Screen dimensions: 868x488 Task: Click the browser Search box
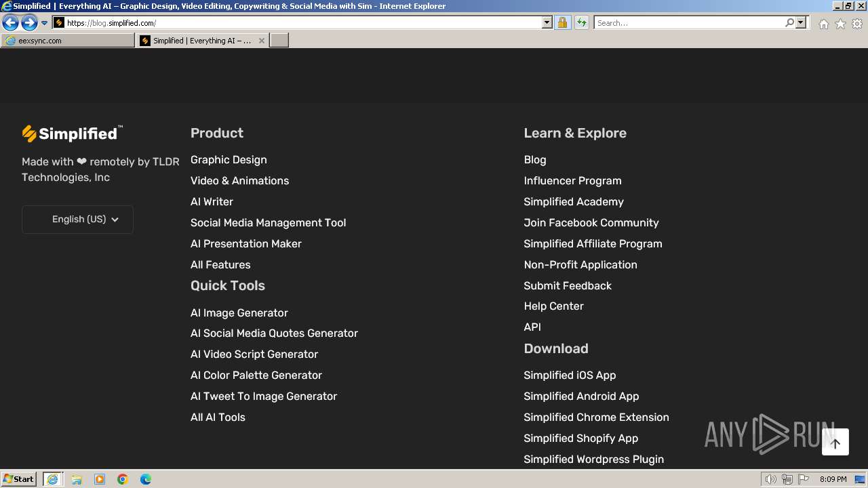689,23
